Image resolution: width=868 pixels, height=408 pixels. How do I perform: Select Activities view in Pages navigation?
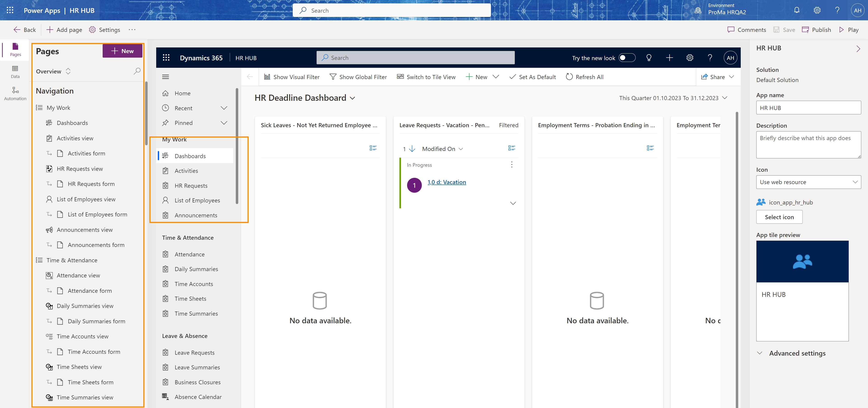[75, 138]
